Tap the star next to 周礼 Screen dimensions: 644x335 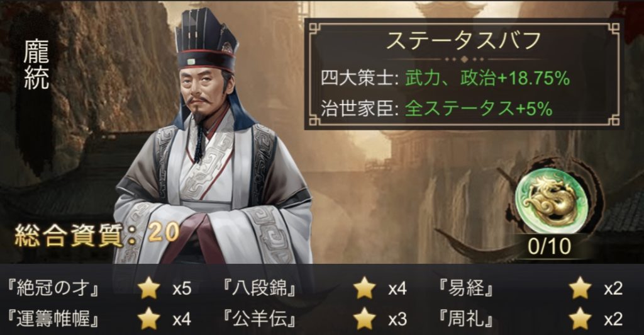pyautogui.click(x=580, y=319)
